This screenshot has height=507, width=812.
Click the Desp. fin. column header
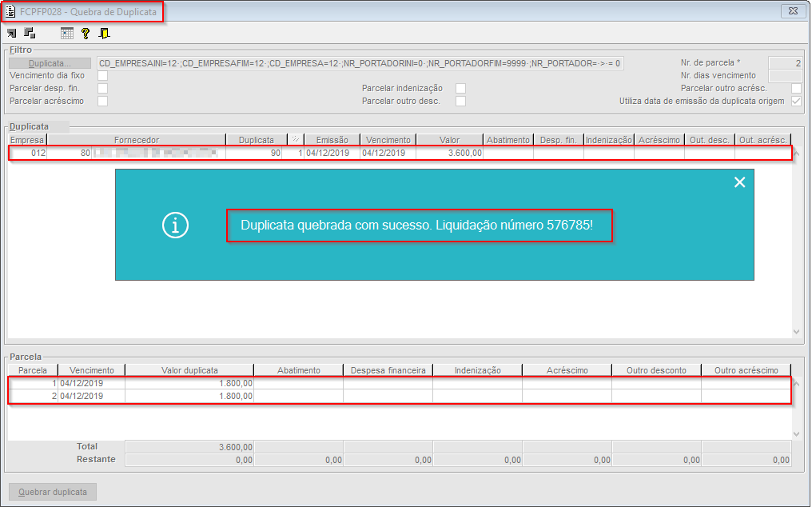click(x=558, y=139)
